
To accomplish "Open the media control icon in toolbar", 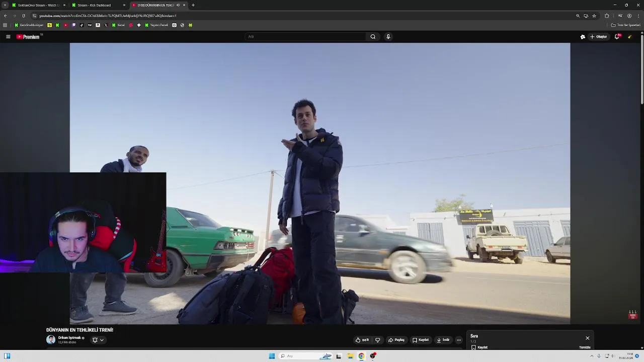I will 620,16.
